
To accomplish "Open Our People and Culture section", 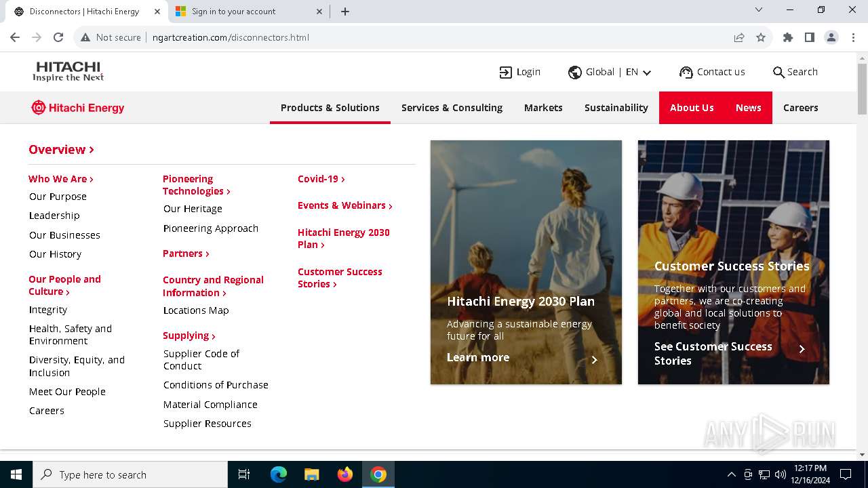I will click(64, 285).
